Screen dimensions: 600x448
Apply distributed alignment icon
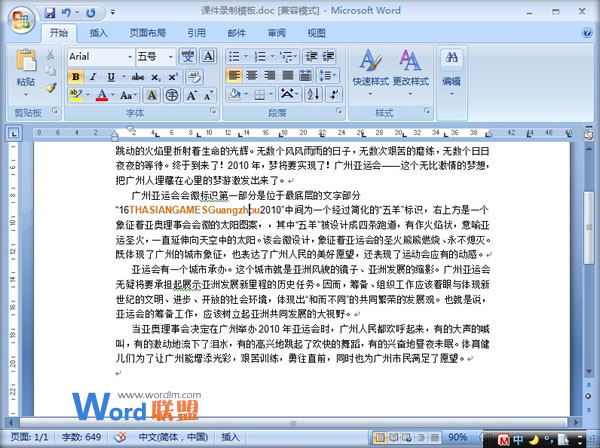(305, 76)
